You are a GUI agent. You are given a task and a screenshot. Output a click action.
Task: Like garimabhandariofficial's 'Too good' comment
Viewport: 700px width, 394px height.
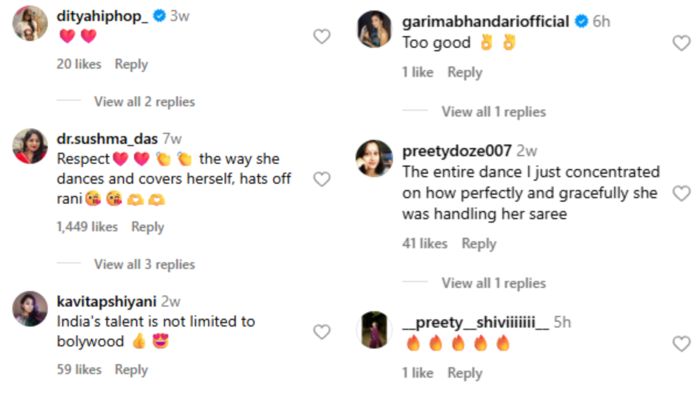pyautogui.click(x=681, y=43)
